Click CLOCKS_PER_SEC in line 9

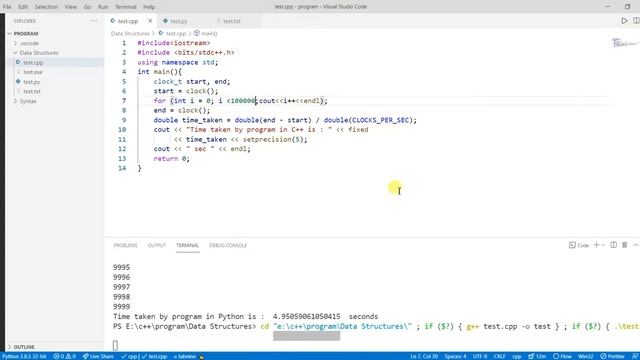(380, 120)
